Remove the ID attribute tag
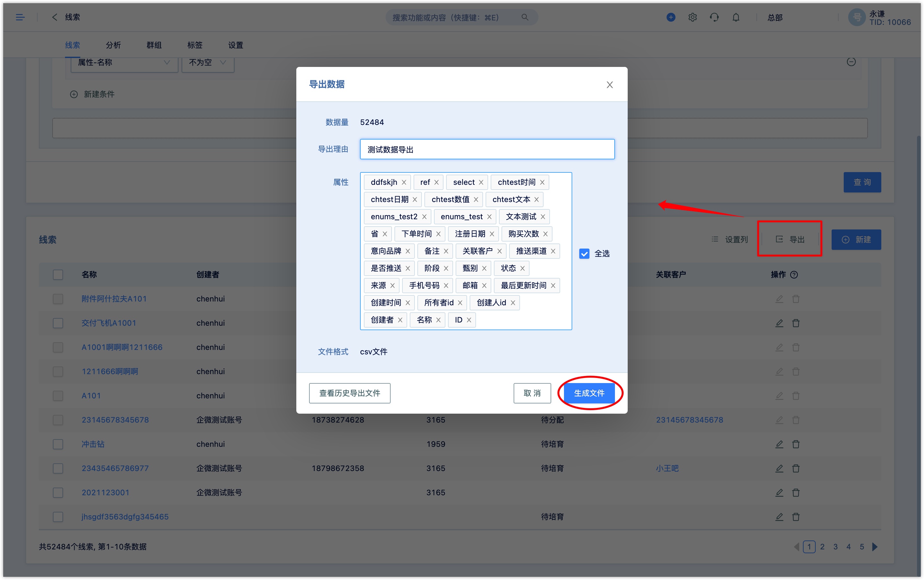924x580 pixels. [468, 320]
